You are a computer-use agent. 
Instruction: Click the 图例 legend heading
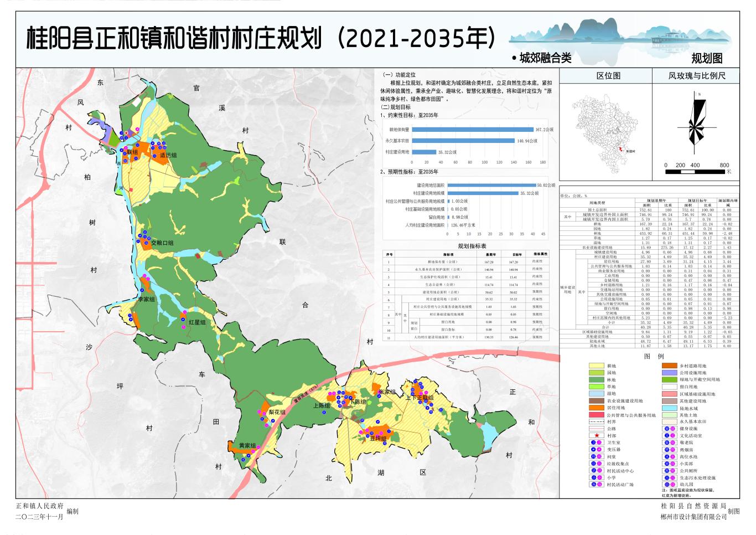coord(654,356)
